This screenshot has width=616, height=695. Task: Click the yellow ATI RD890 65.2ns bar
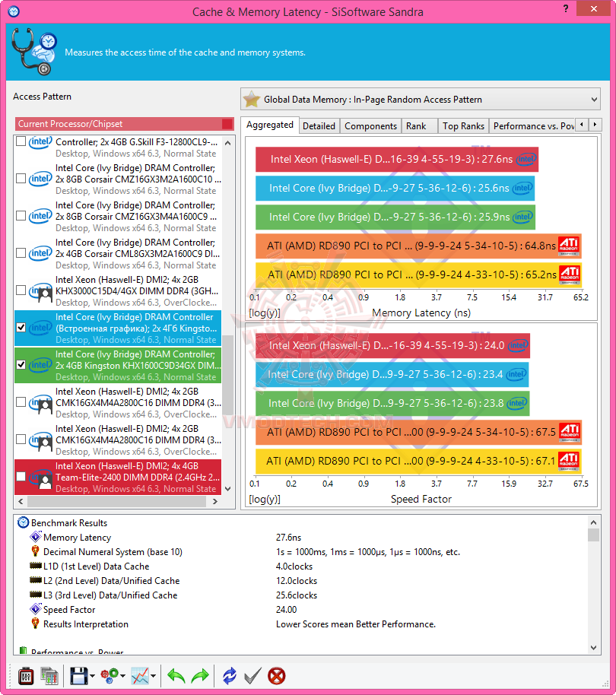pyautogui.click(x=418, y=275)
